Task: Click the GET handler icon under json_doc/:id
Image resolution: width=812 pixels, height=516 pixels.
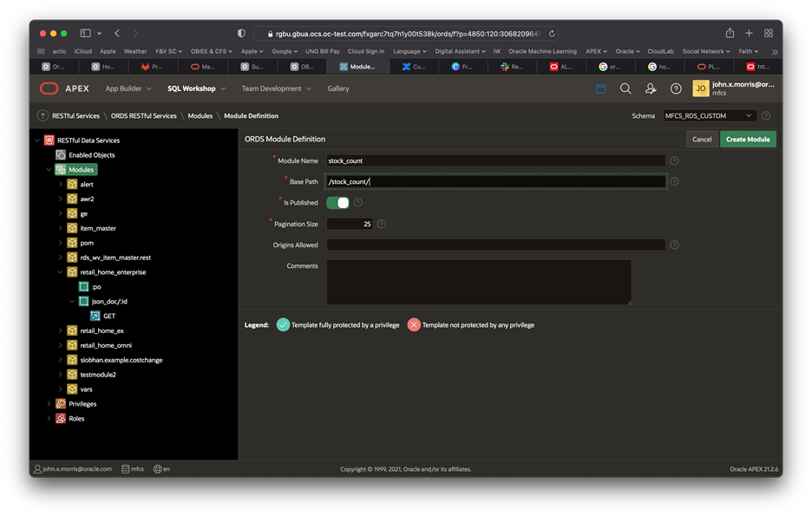Action: point(96,316)
